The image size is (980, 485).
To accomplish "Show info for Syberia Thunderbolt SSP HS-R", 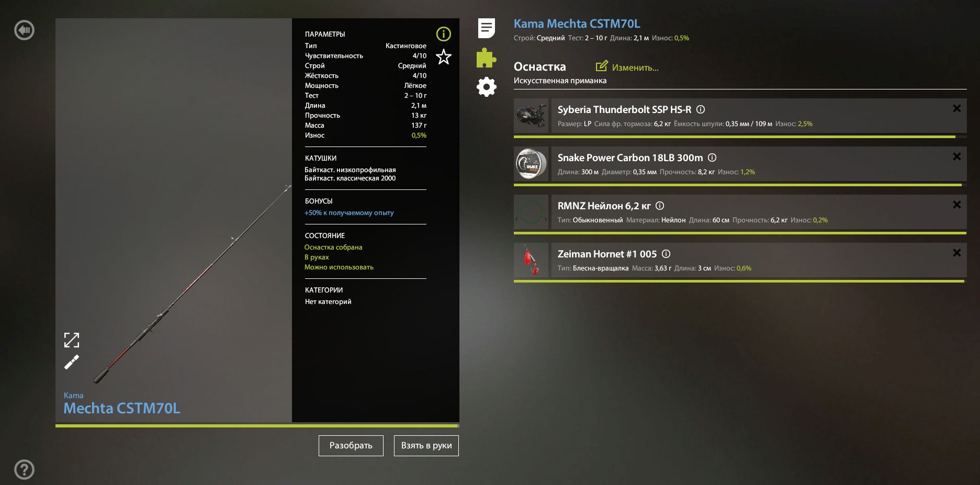I will [x=701, y=109].
